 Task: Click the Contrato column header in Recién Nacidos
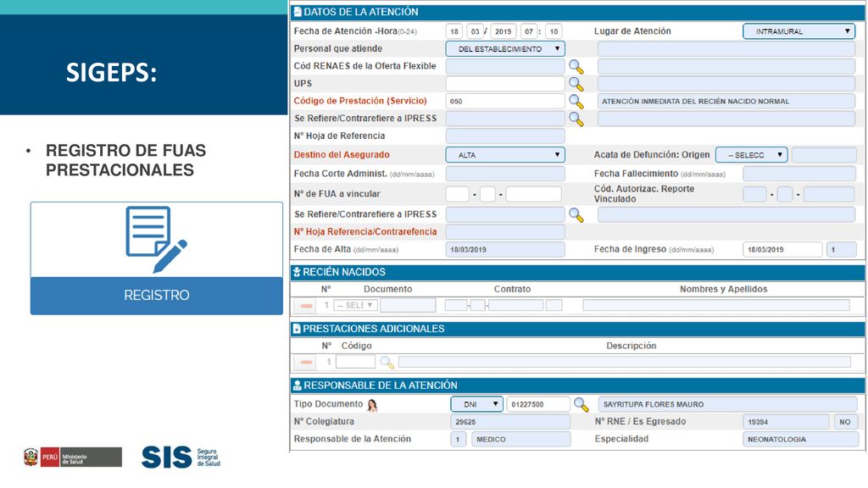pyautogui.click(x=512, y=289)
